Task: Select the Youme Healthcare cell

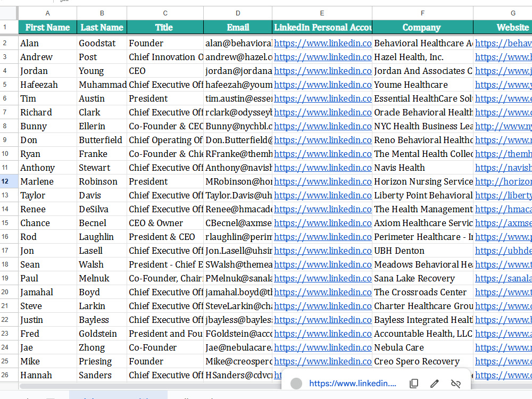Action: (422, 85)
